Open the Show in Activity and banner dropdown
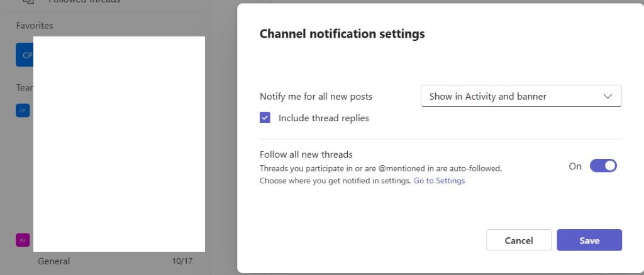Screen dimensions: 644x275 (x=521, y=97)
